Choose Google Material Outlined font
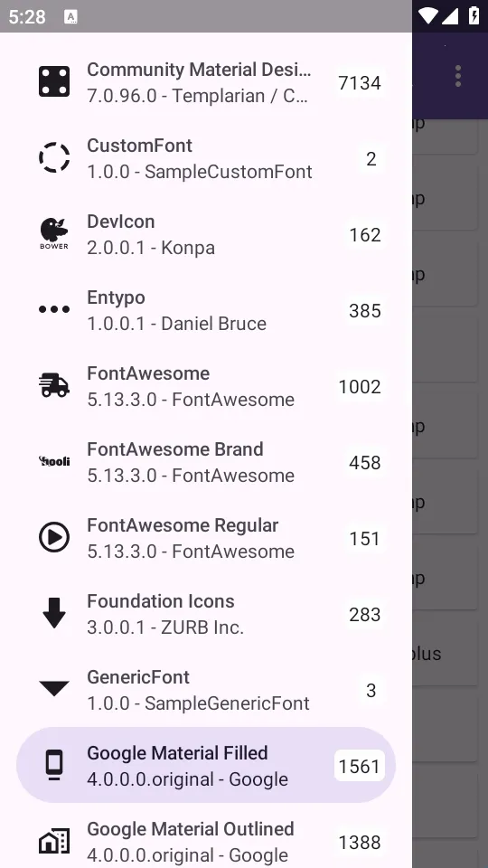This screenshot has height=868, width=488. (206, 840)
